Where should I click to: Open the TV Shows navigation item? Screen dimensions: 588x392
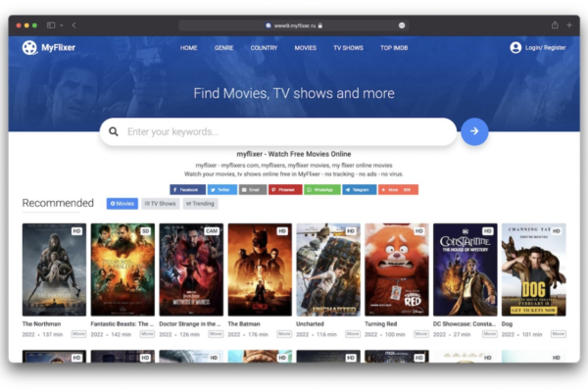348,47
